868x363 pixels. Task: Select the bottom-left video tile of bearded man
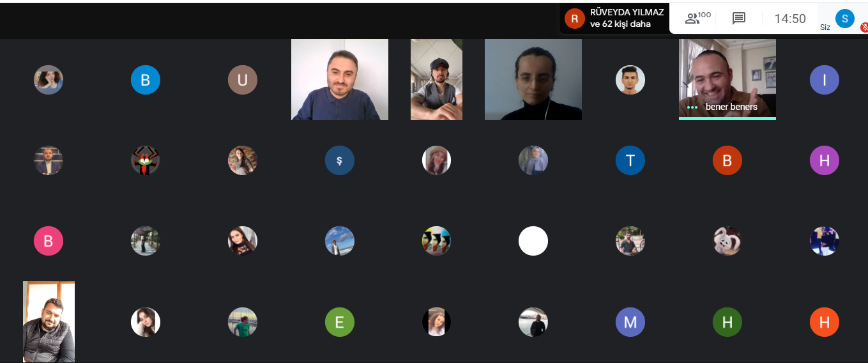coord(49,321)
